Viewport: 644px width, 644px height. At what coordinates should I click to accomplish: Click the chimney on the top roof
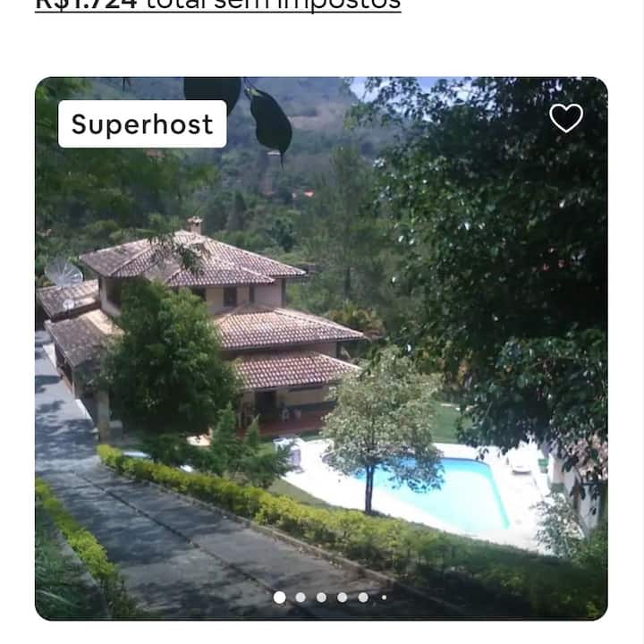[194, 225]
